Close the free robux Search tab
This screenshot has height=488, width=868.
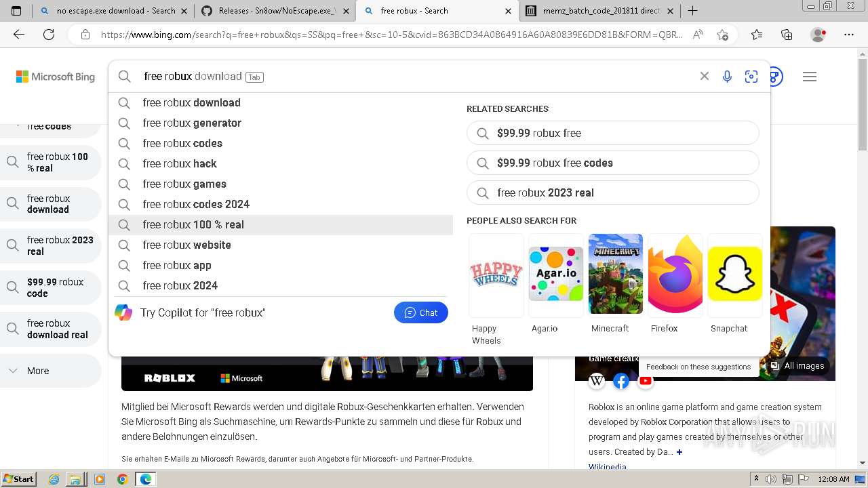click(x=509, y=11)
